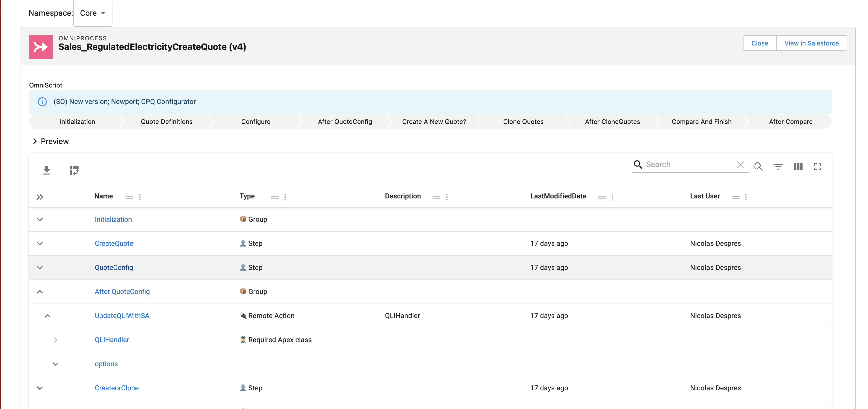This screenshot has height=409, width=868.
Task: Click the download table icon
Action: 46,171
